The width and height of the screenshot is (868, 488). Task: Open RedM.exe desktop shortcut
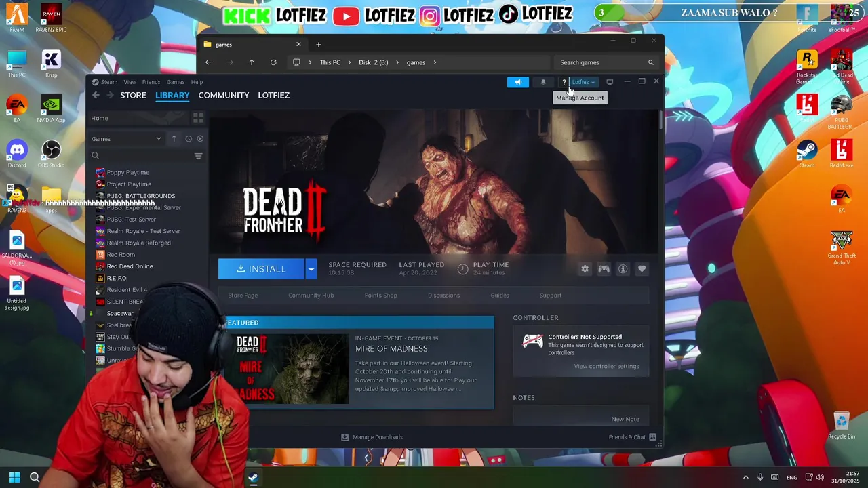(841, 154)
